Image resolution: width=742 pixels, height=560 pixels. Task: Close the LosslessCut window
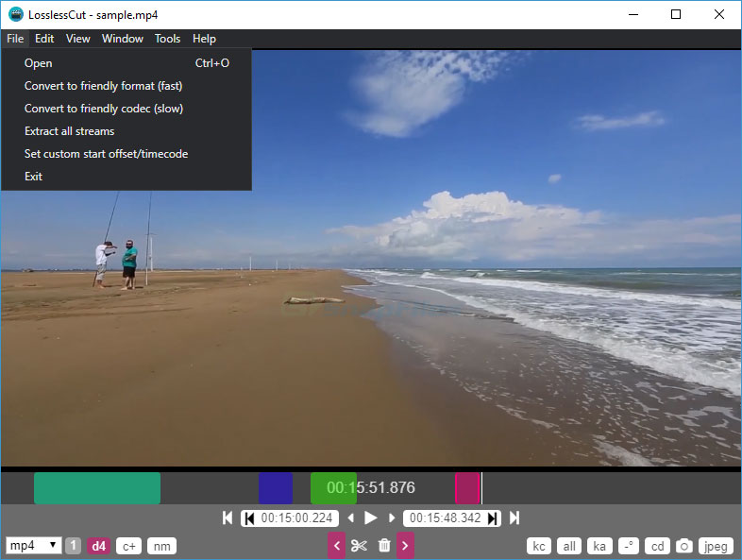718,15
